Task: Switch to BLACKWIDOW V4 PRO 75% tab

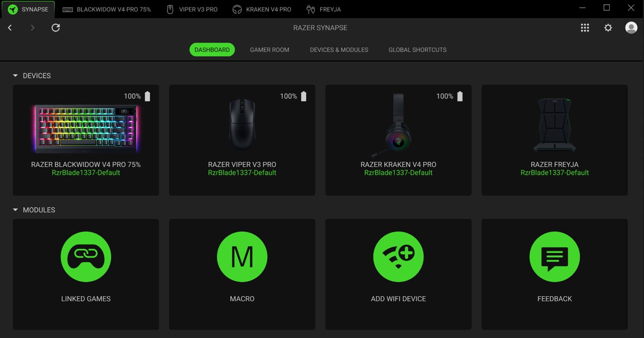Action: click(107, 9)
